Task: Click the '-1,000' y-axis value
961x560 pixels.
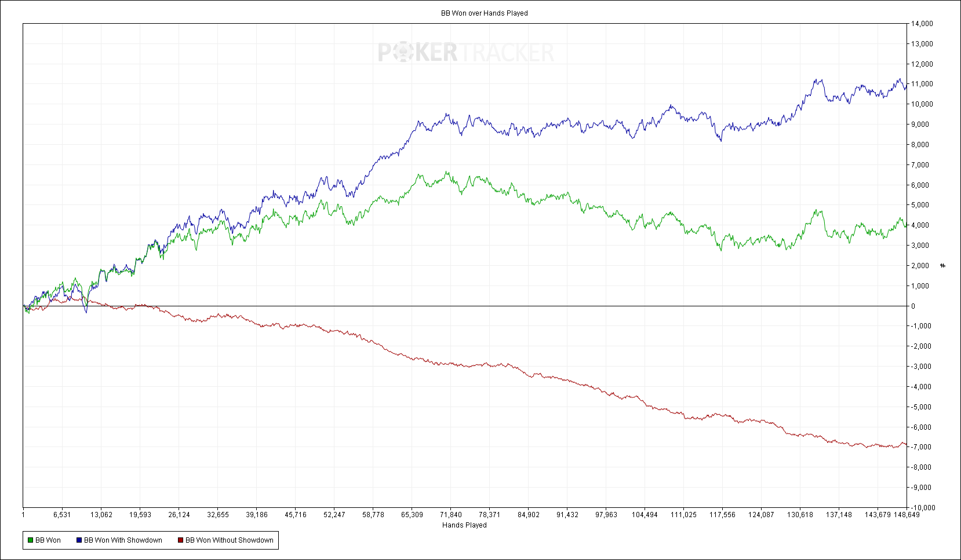Action: point(922,326)
